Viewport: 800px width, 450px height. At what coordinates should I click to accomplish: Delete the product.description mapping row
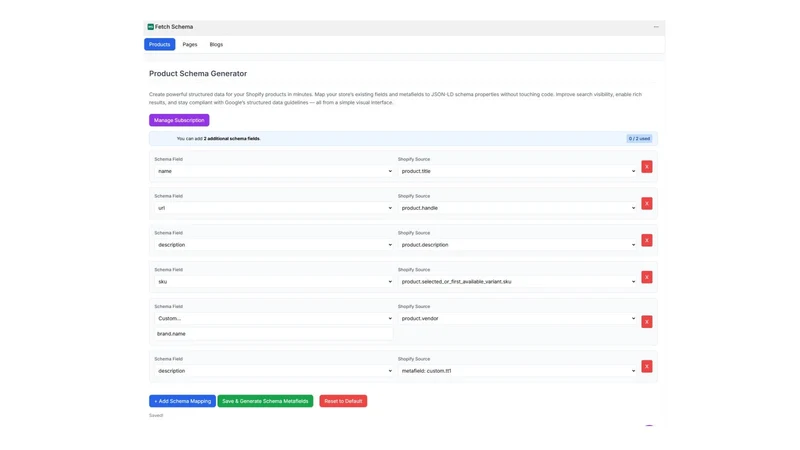point(646,240)
